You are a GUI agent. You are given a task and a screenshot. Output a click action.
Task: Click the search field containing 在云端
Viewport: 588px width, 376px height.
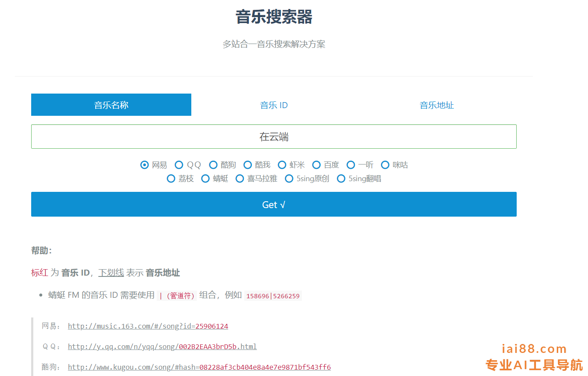[x=274, y=137]
